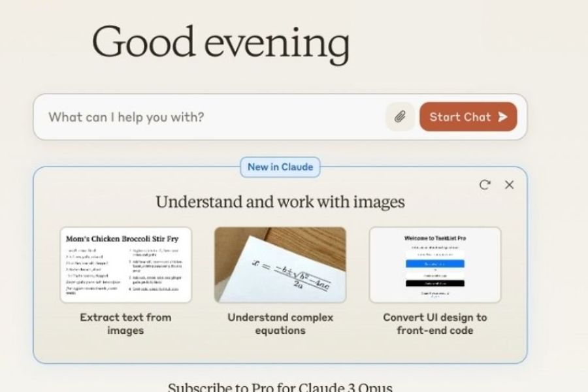Viewport: 588px width, 392px height.
Task: Click the black button in TaskList Pro preview
Action: pyautogui.click(x=435, y=284)
